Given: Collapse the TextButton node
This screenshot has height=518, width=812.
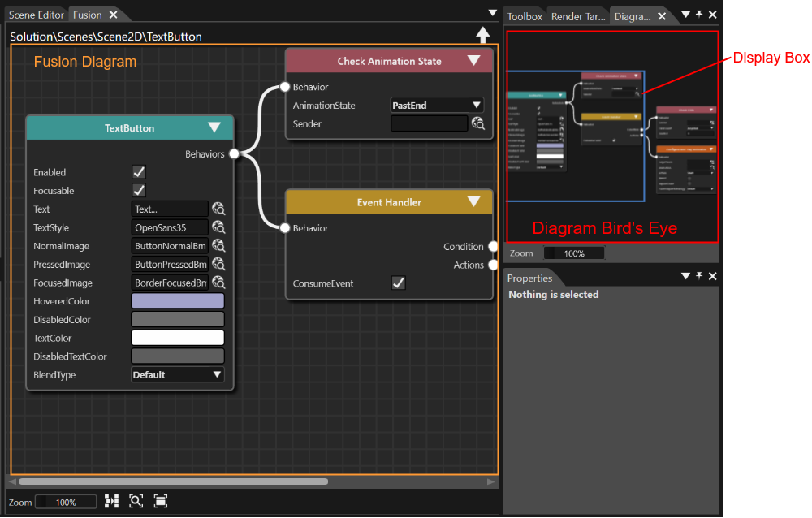Looking at the screenshot, I should pyautogui.click(x=214, y=127).
